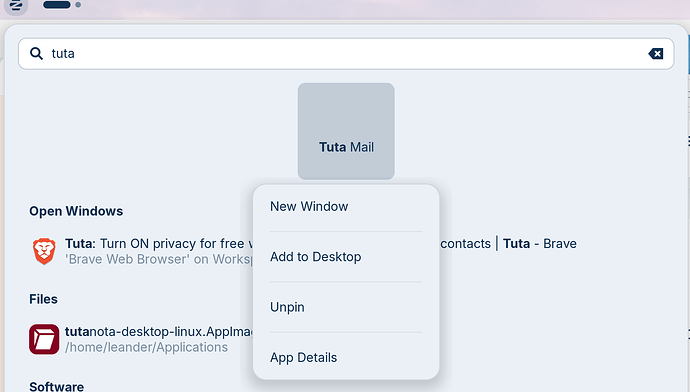Select the small inactive workspace dot
This screenshot has height=392, width=690.
pyautogui.click(x=78, y=5)
